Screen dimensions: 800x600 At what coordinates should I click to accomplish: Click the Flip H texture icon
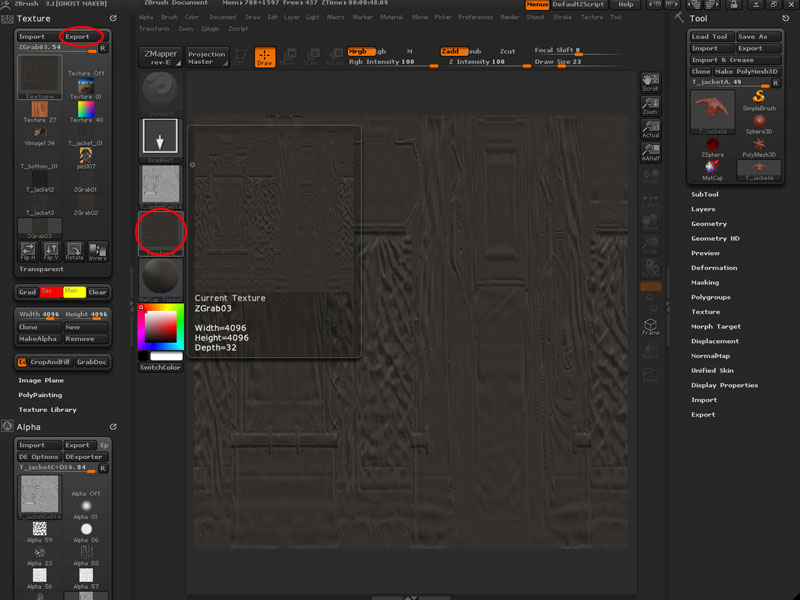[28, 251]
